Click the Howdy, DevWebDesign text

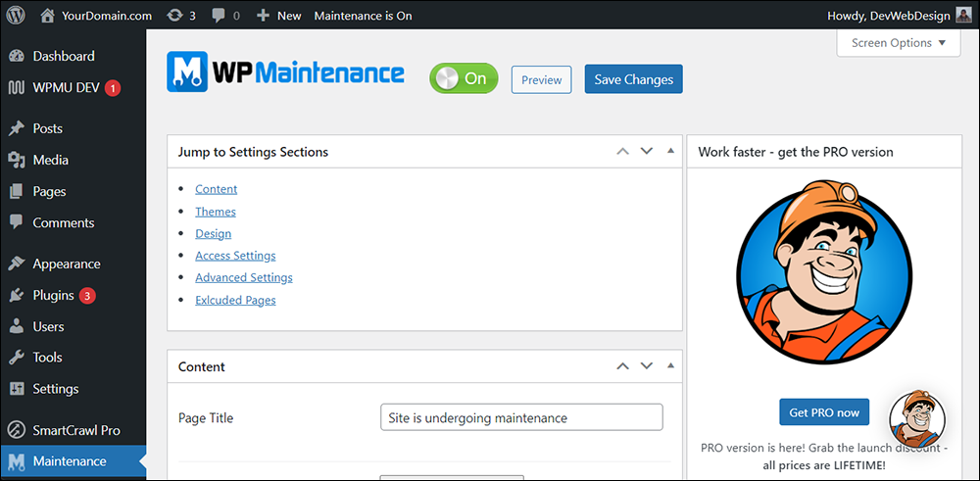[888, 16]
